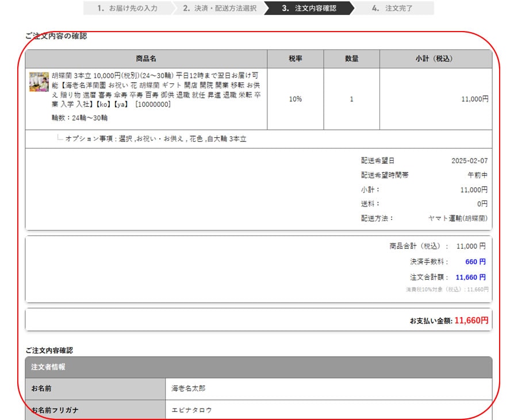Click the delivery date 2025-02-07
The image size is (510, 420).
click(469, 161)
